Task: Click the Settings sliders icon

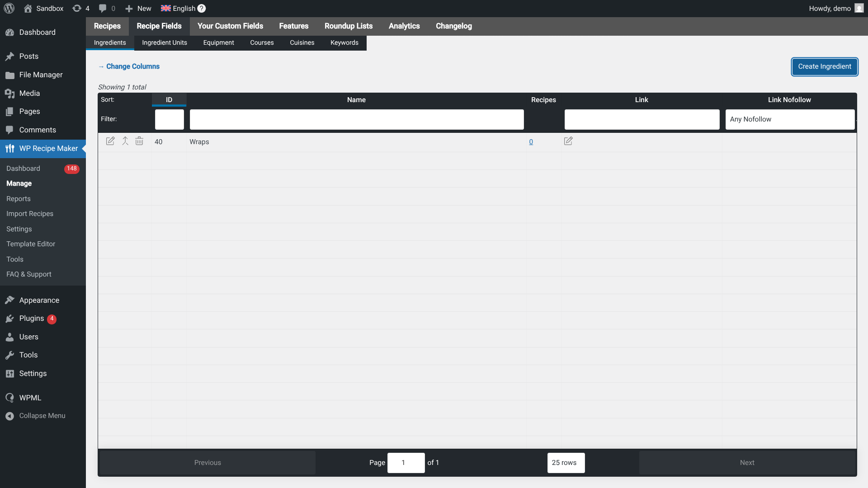Action: tap(9, 373)
